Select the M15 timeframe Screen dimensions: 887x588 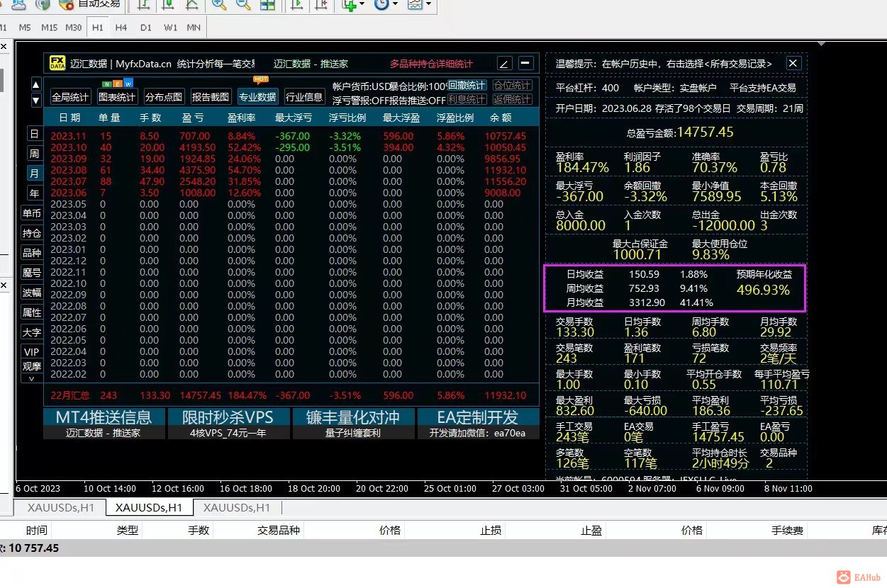(49, 28)
